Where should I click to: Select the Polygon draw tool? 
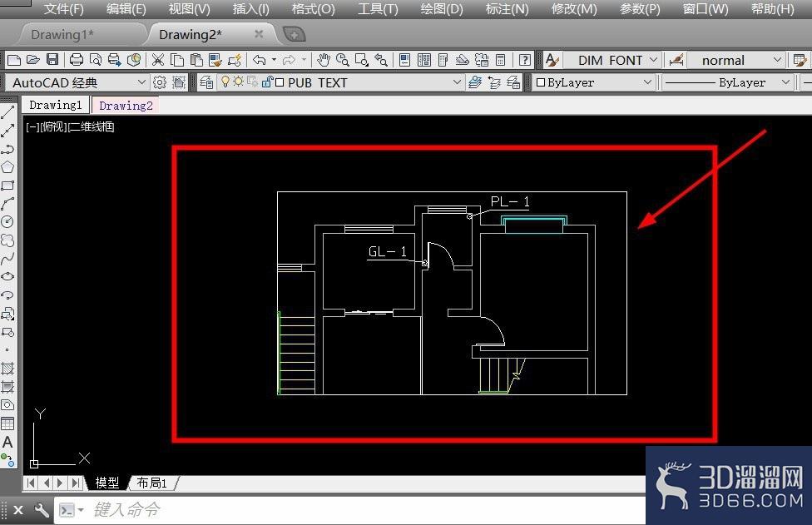(7, 167)
